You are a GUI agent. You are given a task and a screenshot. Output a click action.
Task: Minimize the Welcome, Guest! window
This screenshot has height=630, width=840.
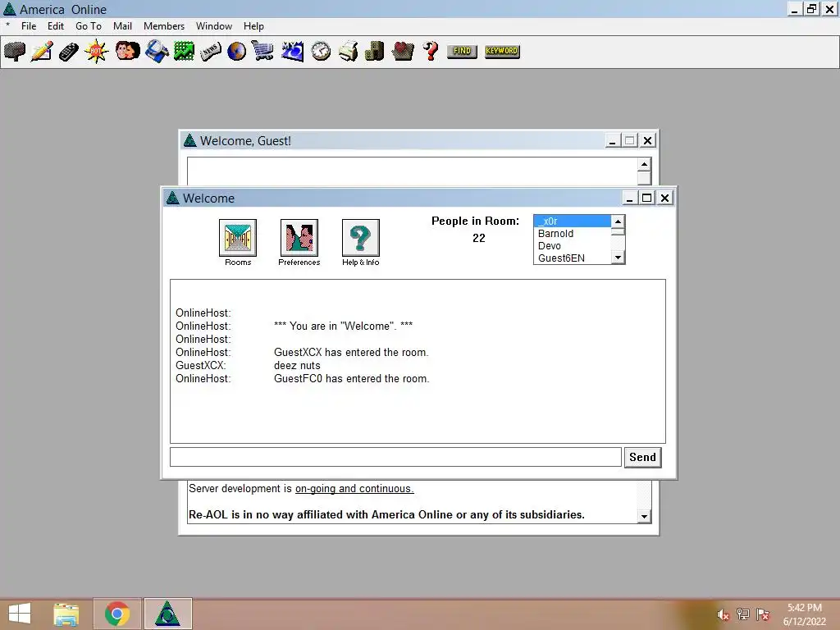point(612,141)
